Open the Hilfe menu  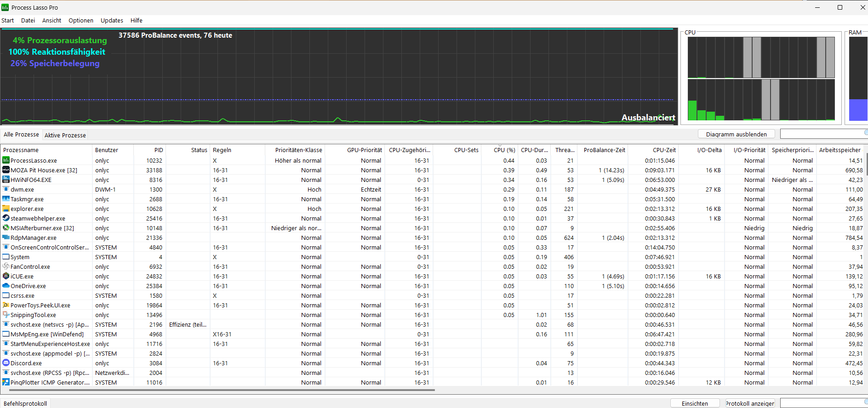click(x=137, y=21)
